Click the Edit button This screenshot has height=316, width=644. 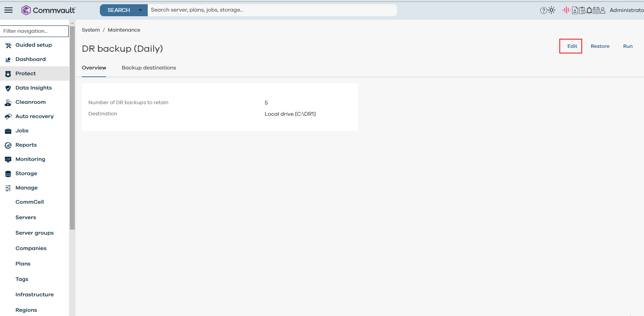[572, 46]
